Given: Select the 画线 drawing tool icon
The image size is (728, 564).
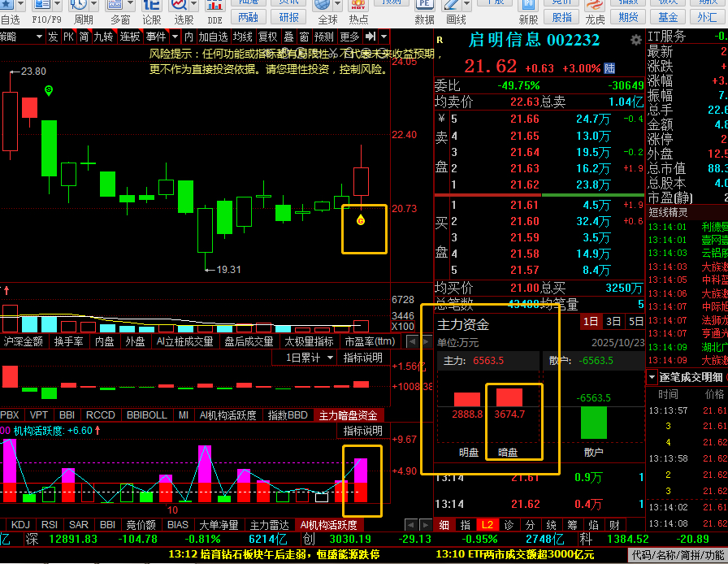Looking at the screenshot, I should tap(451, 5).
